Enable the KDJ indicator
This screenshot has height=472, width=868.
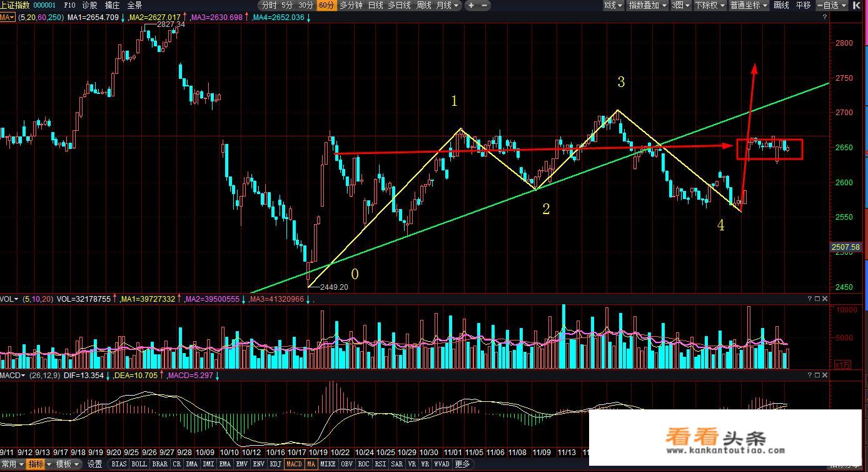pyautogui.click(x=275, y=464)
